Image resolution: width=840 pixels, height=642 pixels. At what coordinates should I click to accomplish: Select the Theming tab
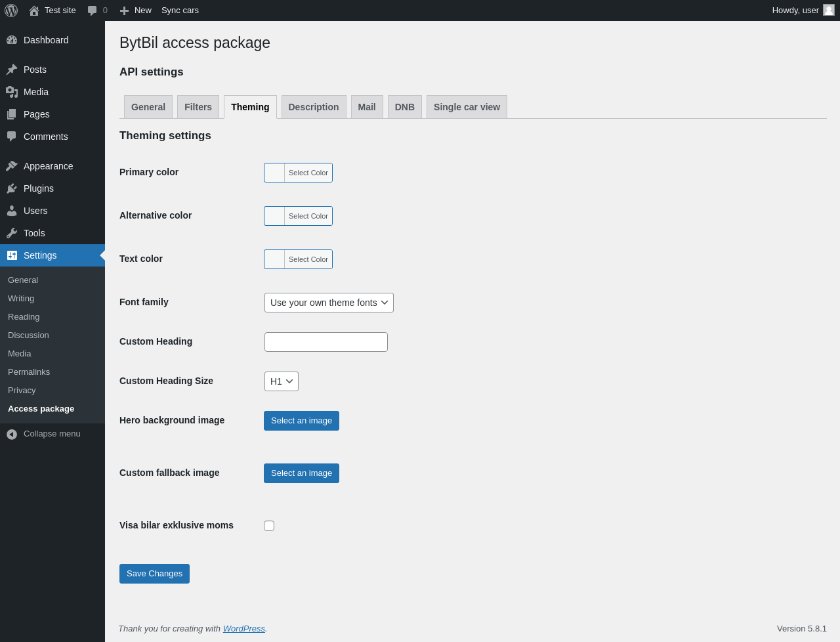250,107
